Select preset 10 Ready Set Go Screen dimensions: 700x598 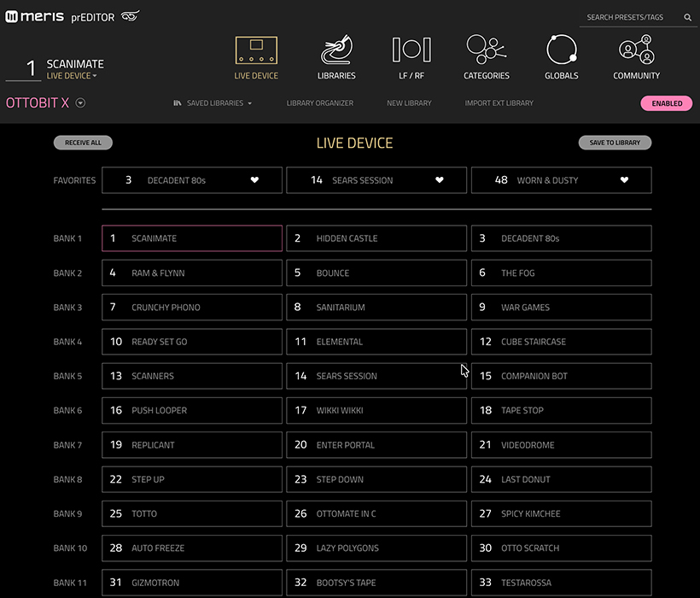(x=192, y=342)
